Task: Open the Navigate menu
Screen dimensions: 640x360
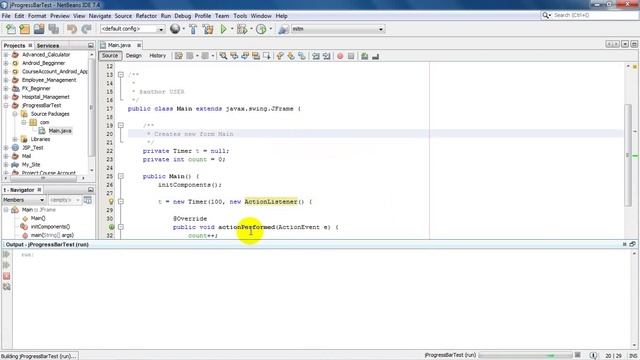Action: coord(100,16)
